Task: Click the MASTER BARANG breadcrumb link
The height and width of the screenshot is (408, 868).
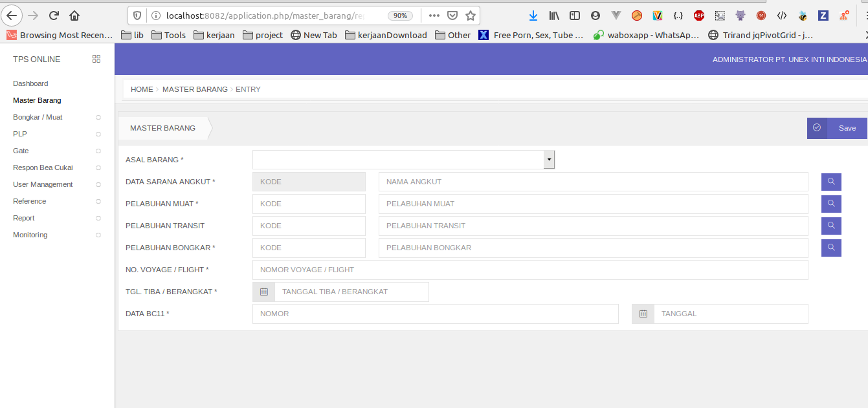Action: coord(195,89)
